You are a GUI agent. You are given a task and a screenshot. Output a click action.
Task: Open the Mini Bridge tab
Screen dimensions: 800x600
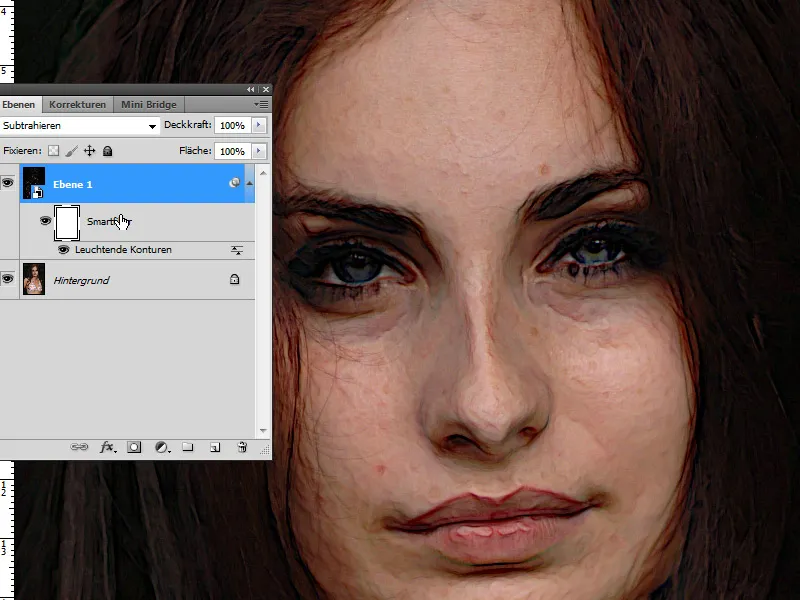150,103
